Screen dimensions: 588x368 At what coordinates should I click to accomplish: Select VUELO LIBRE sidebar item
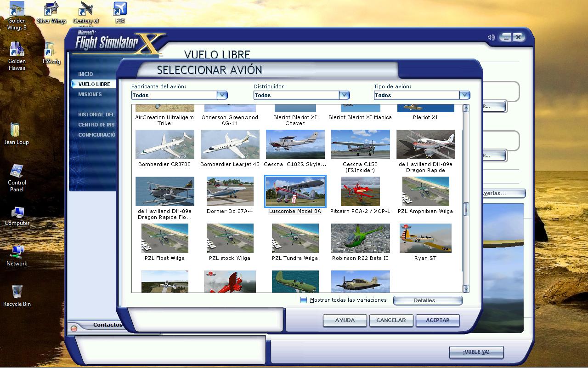click(94, 84)
